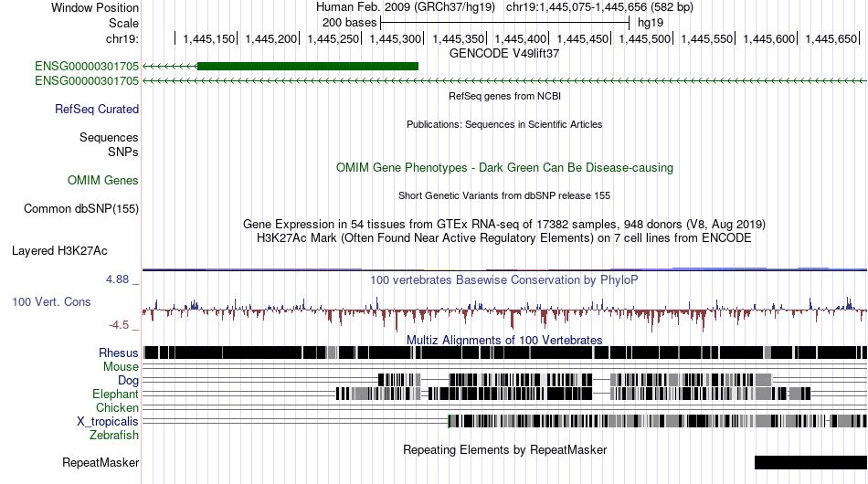The height and width of the screenshot is (484, 868).
Task: Click the Sequences SNPs track label
Action: tap(109, 144)
